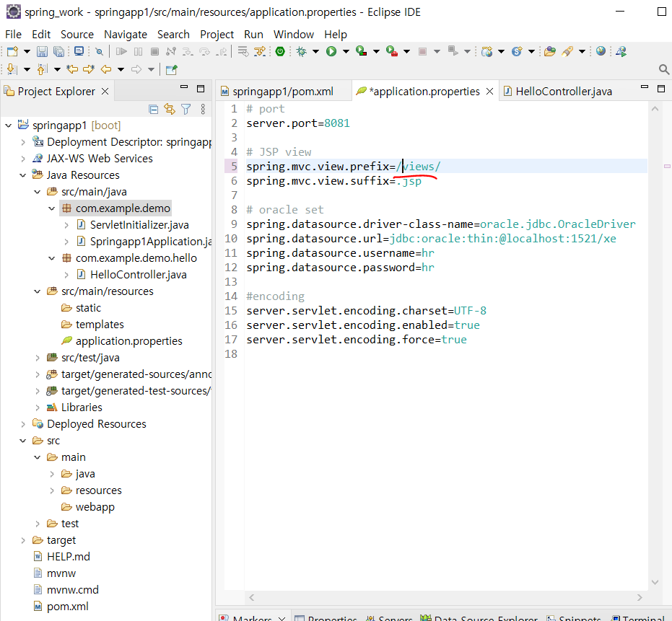Click the Pin Editor icon
The width and height of the screenshot is (672, 621).
coord(172,69)
